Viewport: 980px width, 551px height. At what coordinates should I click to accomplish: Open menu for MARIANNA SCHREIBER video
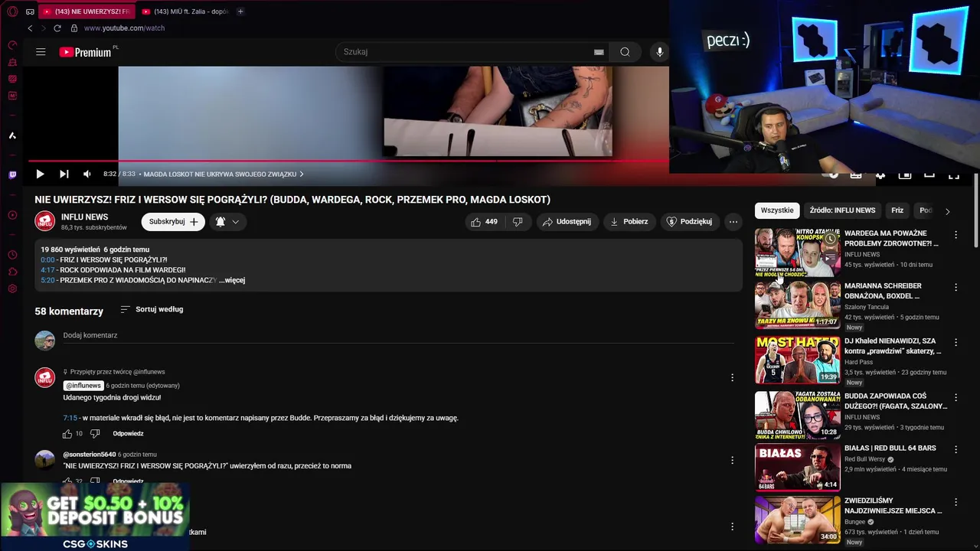(955, 288)
